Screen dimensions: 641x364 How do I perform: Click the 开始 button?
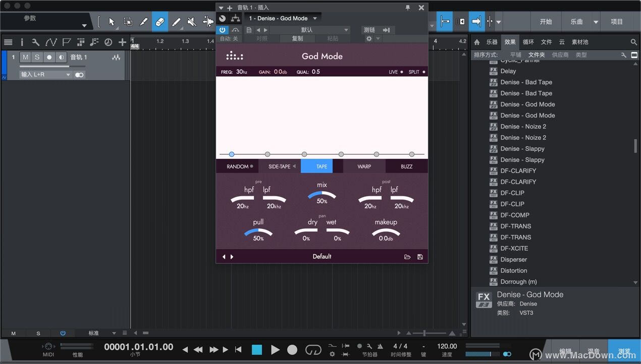[546, 22]
